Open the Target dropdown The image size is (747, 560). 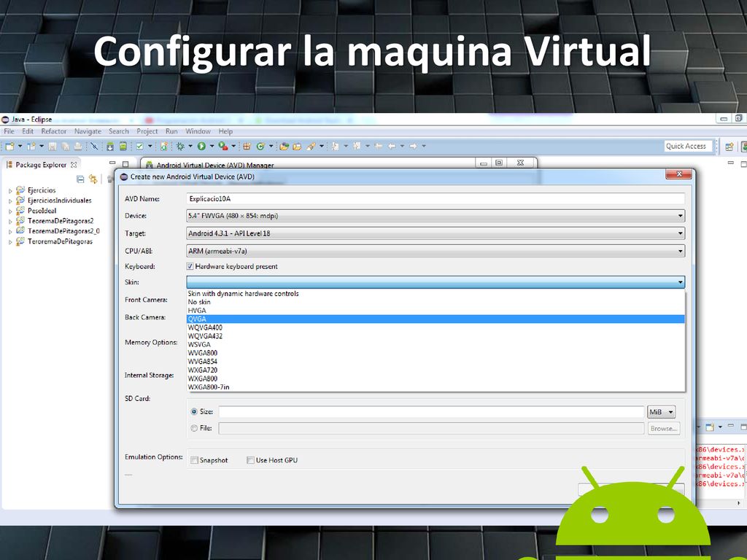point(436,233)
